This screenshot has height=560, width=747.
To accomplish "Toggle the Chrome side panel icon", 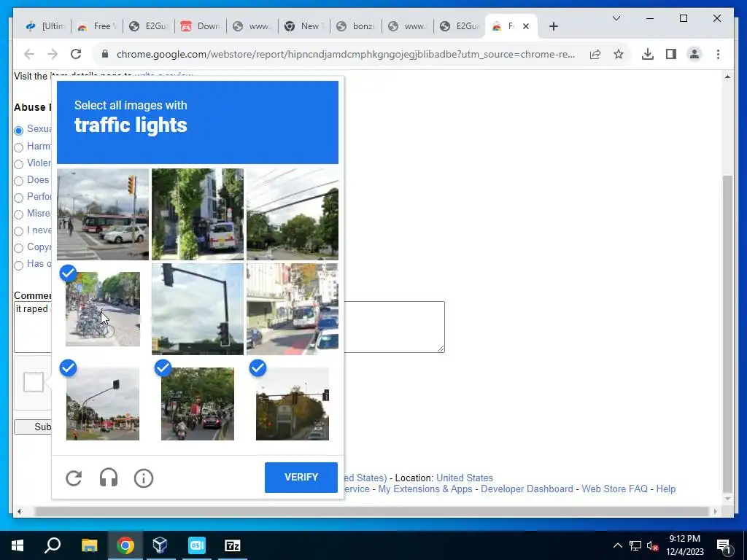I will [x=671, y=54].
